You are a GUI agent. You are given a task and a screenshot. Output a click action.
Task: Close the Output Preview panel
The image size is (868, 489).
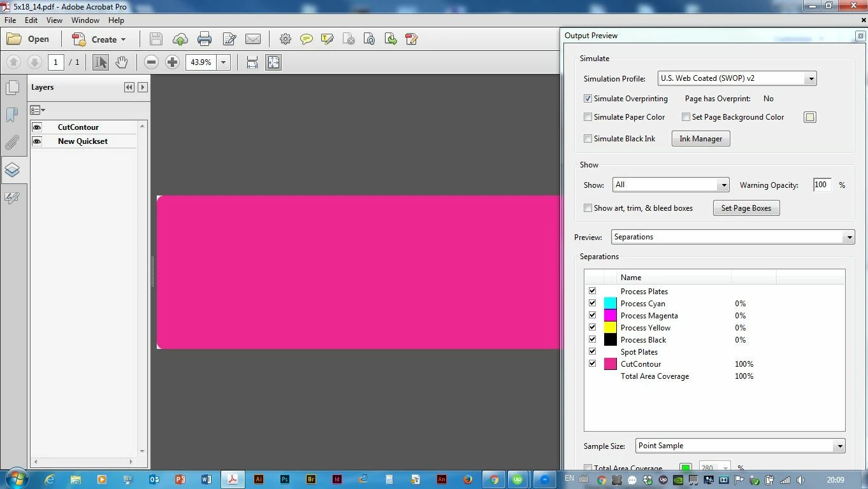click(860, 36)
